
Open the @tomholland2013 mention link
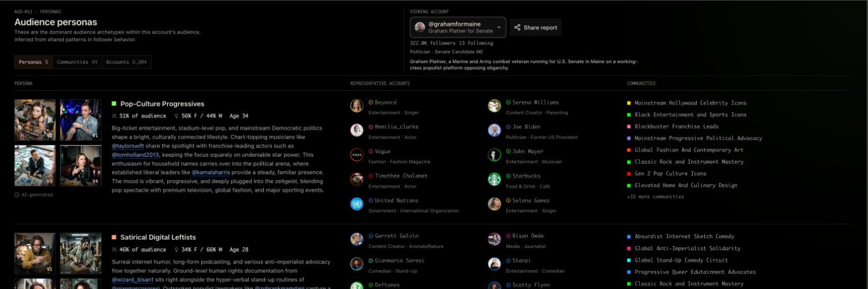point(134,155)
